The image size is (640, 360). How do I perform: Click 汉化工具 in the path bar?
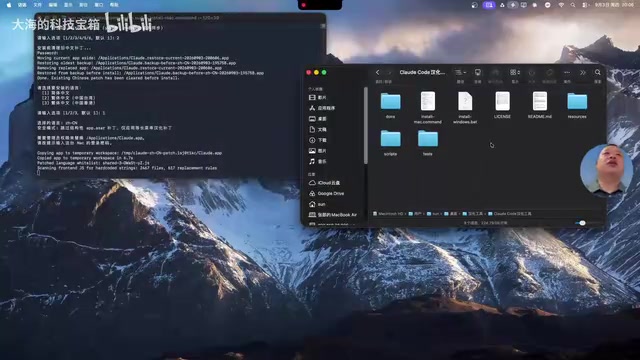[472, 214]
